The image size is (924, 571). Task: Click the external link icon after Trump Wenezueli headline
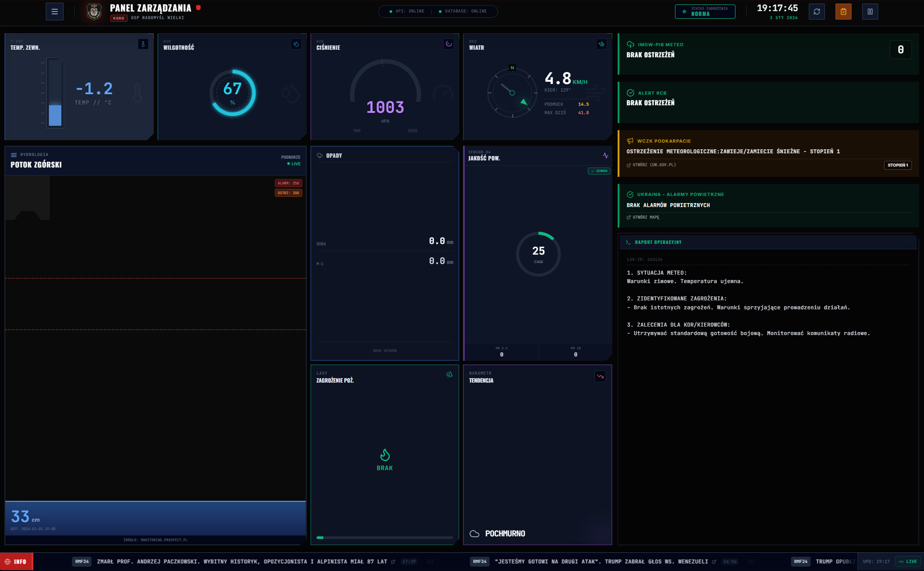(714, 562)
